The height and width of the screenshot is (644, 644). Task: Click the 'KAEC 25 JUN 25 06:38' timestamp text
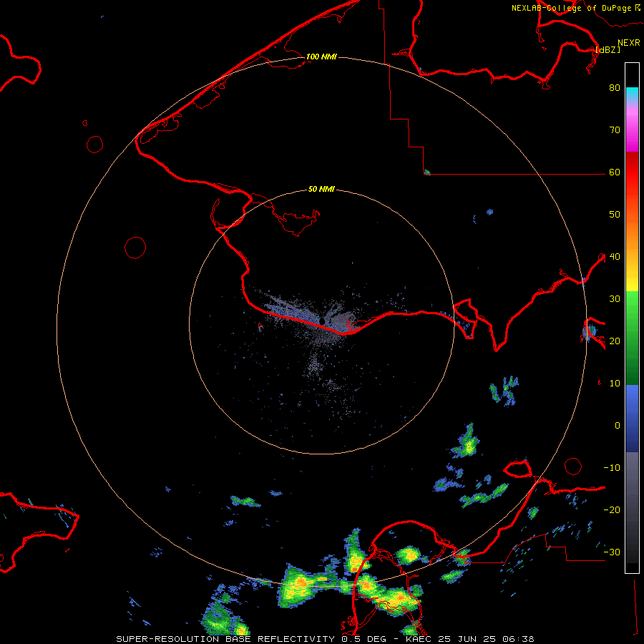click(470, 639)
